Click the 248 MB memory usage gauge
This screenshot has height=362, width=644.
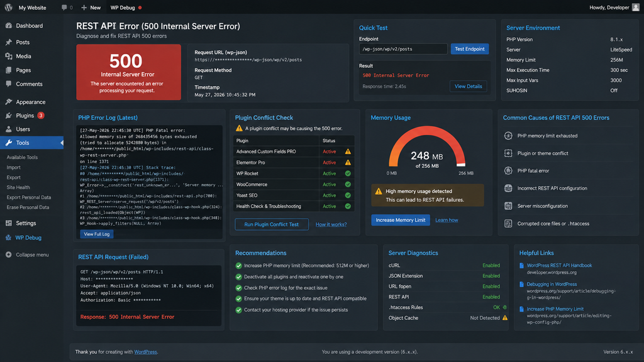427,148
